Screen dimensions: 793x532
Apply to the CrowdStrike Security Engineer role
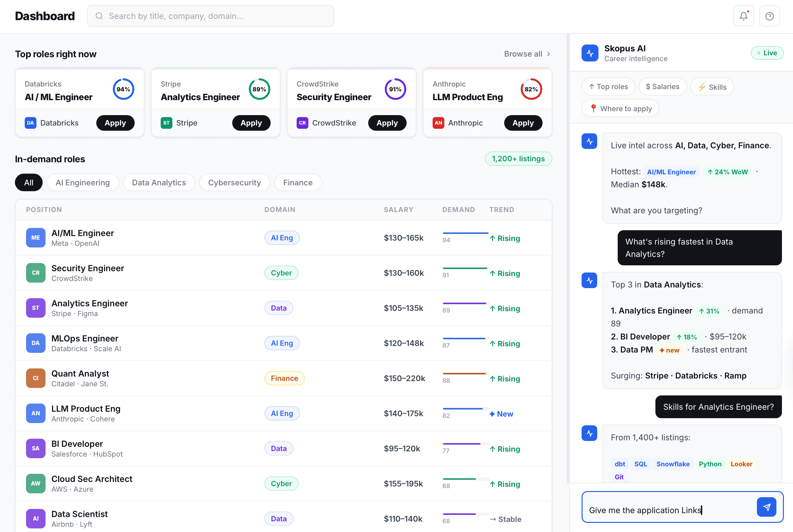387,123
